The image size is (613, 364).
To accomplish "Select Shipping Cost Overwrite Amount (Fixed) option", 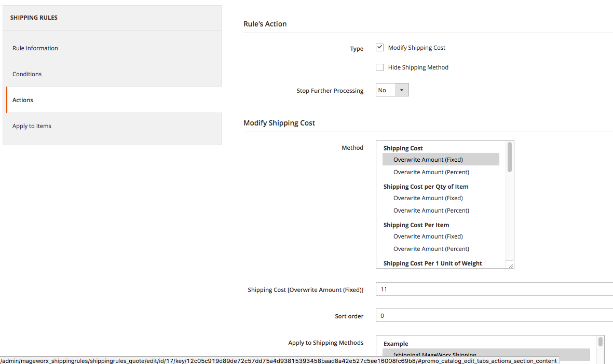I will point(428,160).
